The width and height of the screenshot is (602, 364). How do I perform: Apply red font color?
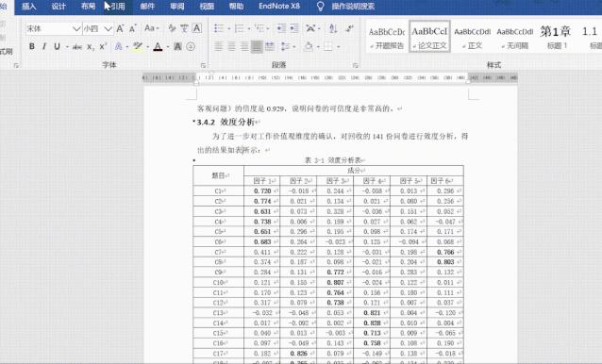[x=158, y=47]
